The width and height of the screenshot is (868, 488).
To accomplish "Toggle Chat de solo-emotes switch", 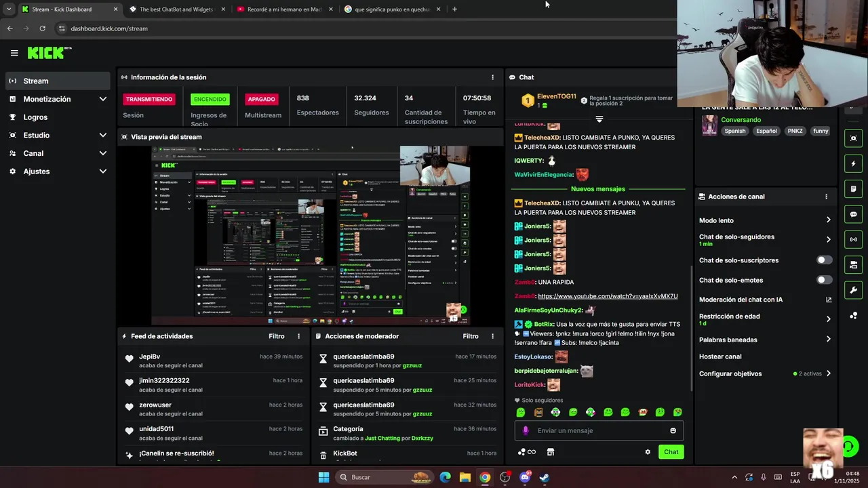I will point(824,280).
